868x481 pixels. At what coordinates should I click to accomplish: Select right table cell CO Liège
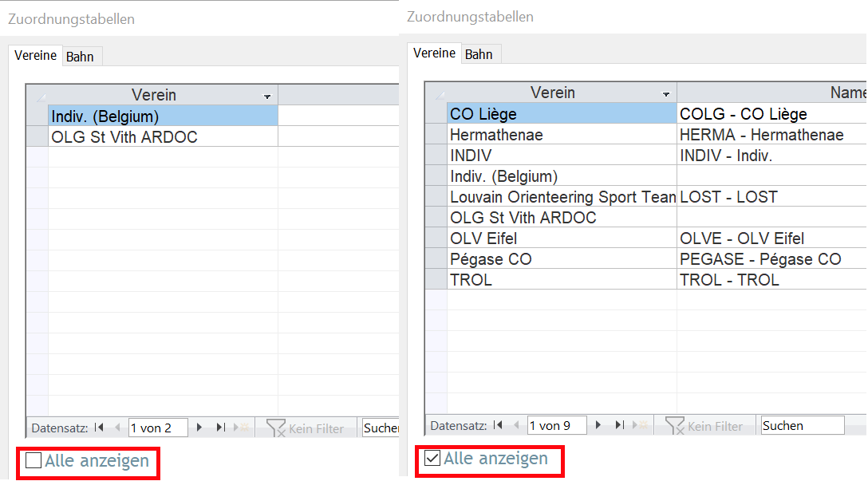[x=562, y=113]
